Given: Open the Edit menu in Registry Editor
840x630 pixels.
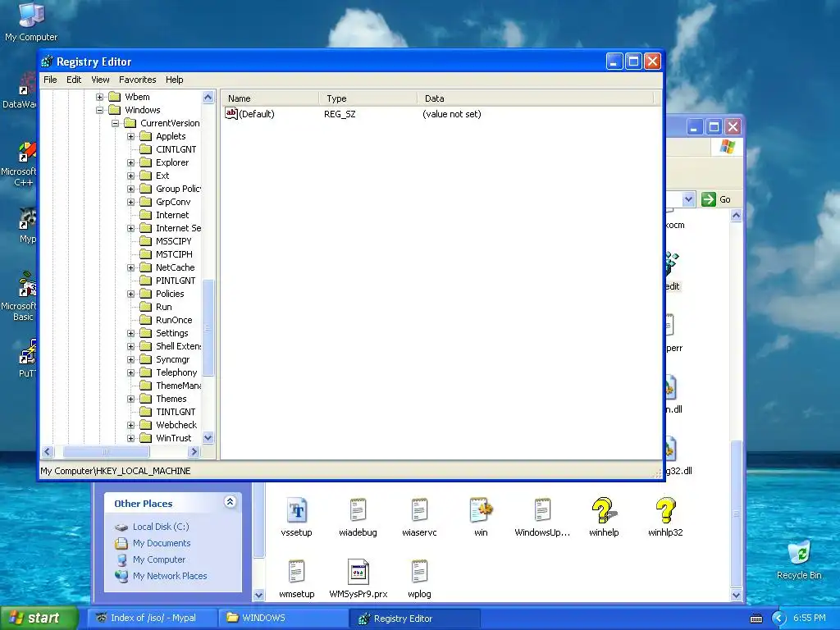Looking at the screenshot, I should [74, 80].
